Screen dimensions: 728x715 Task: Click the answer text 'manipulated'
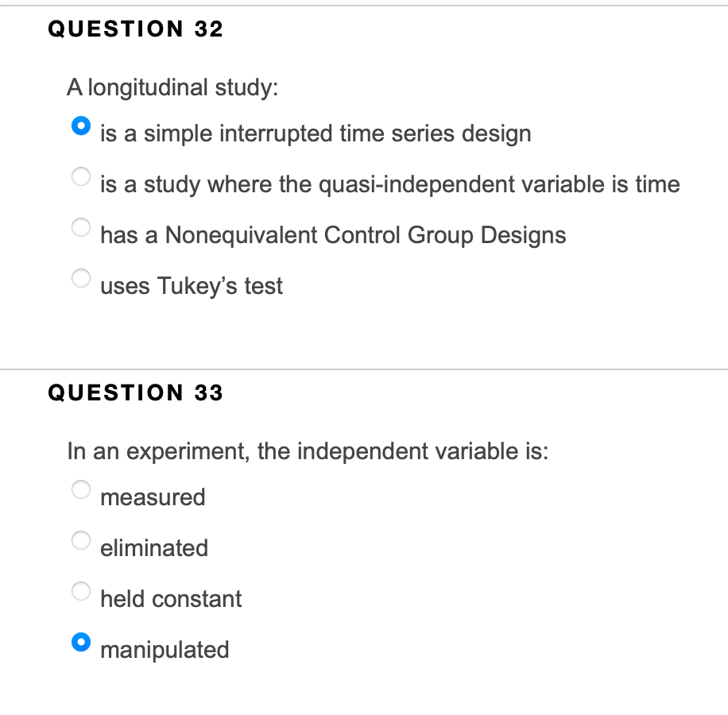165,650
